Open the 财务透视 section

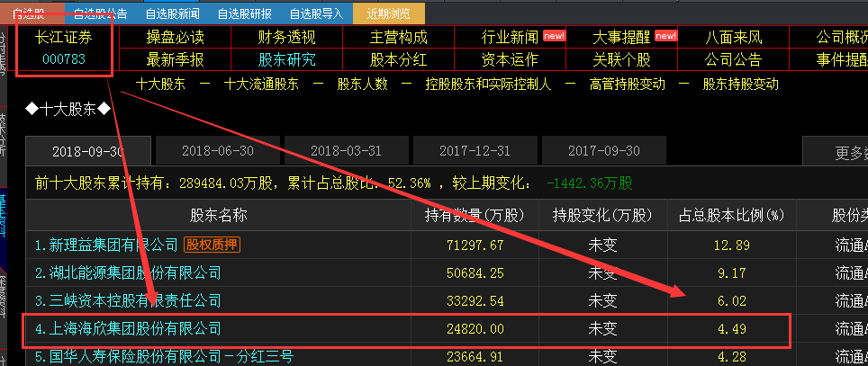(x=286, y=38)
